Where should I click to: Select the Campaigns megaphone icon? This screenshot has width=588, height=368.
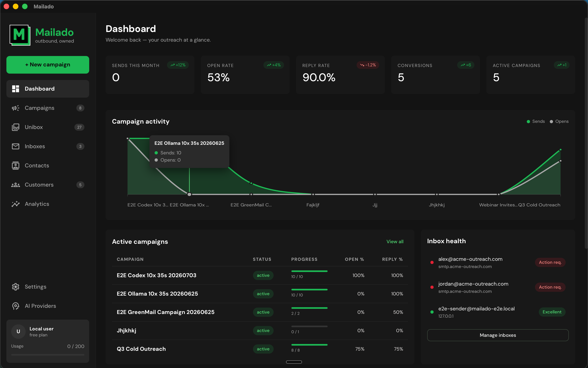16,108
